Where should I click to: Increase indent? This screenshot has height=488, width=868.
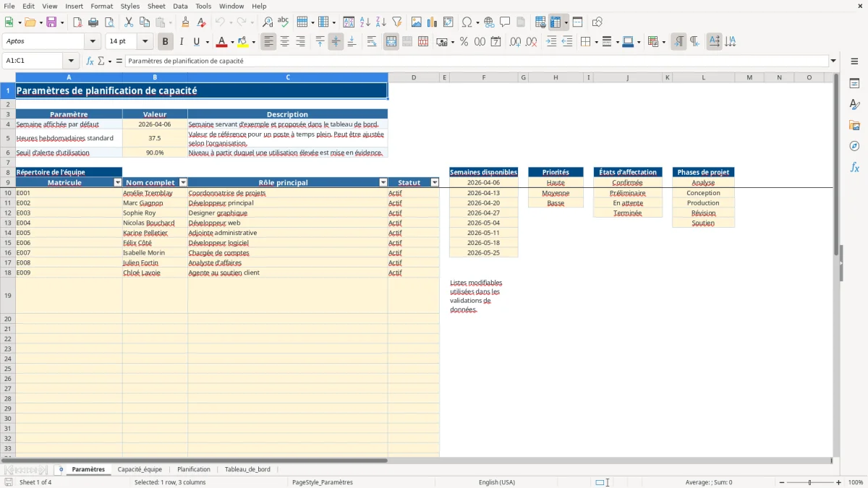coord(551,42)
